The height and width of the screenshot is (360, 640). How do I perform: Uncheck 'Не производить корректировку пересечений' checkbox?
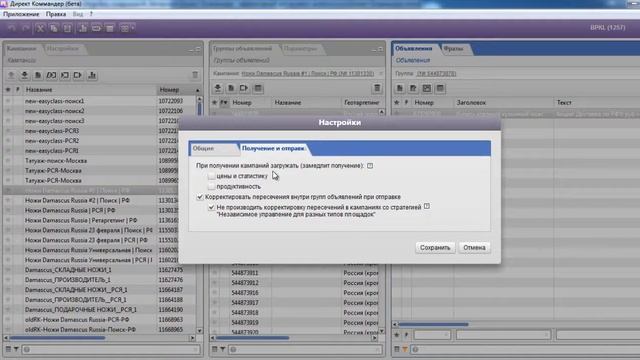(x=211, y=207)
